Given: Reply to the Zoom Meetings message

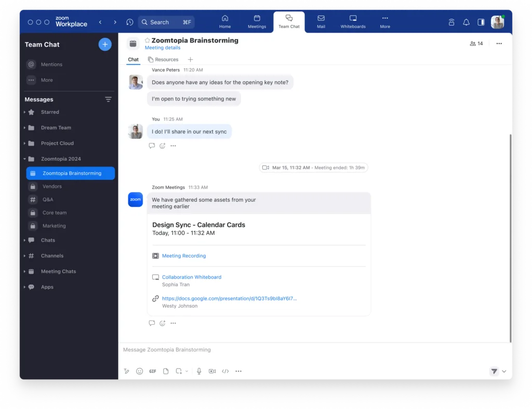Looking at the screenshot, I should coord(152,323).
